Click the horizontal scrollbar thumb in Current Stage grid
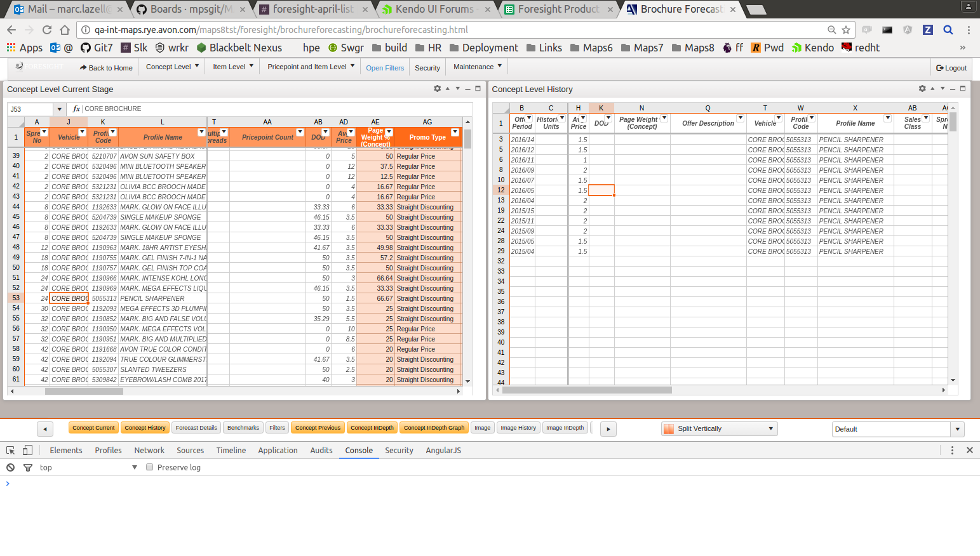 coord(84,391)
